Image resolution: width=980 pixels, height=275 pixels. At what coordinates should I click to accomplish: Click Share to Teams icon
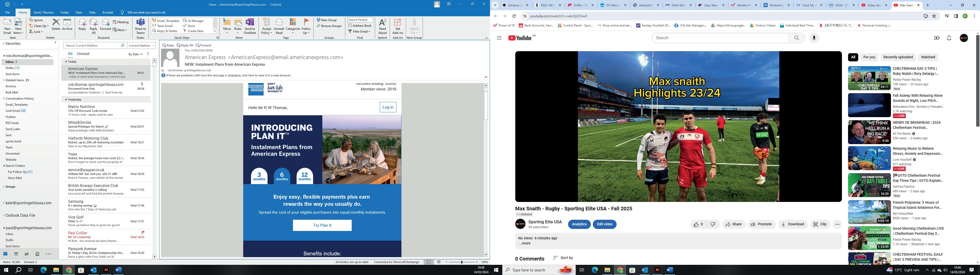(140, 26)
